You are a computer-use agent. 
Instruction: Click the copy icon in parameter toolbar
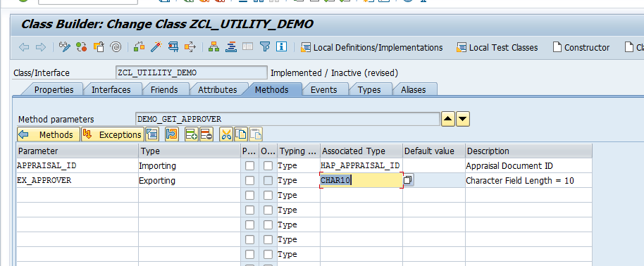pyautogui.click(x=241, y=134)
